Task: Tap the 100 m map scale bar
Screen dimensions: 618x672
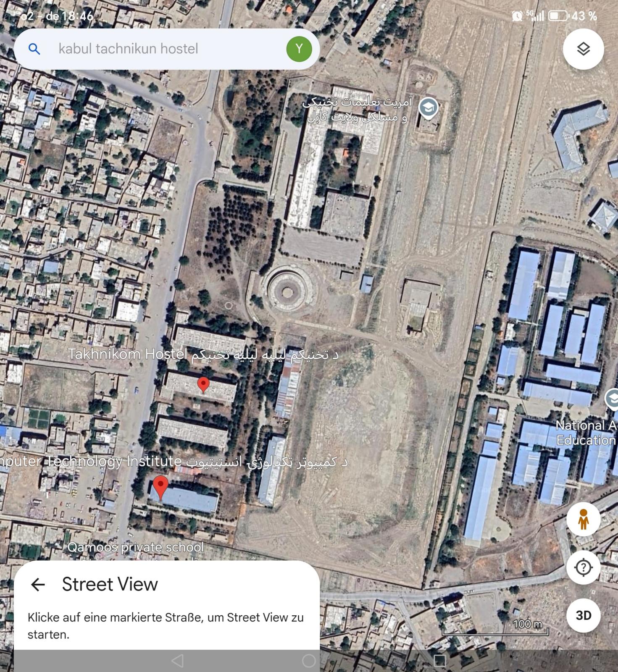Action: (x=496, y=627)
